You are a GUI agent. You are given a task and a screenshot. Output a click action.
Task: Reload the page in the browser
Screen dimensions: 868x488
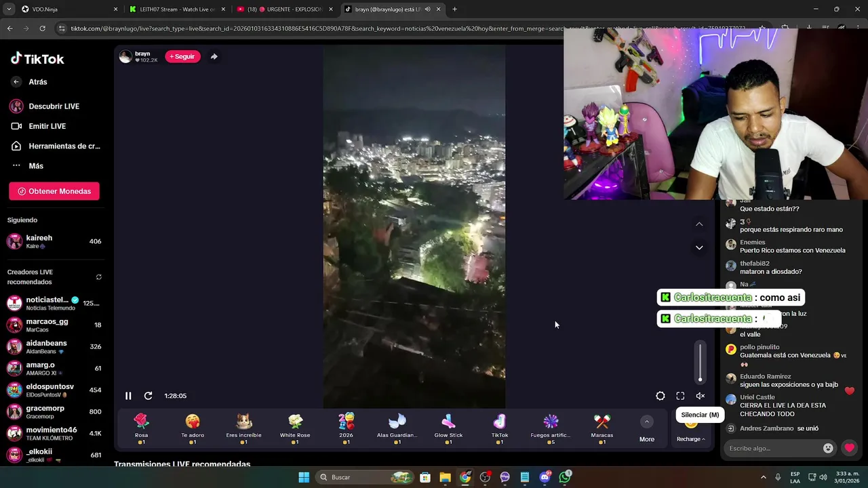[x=42, y=28]
